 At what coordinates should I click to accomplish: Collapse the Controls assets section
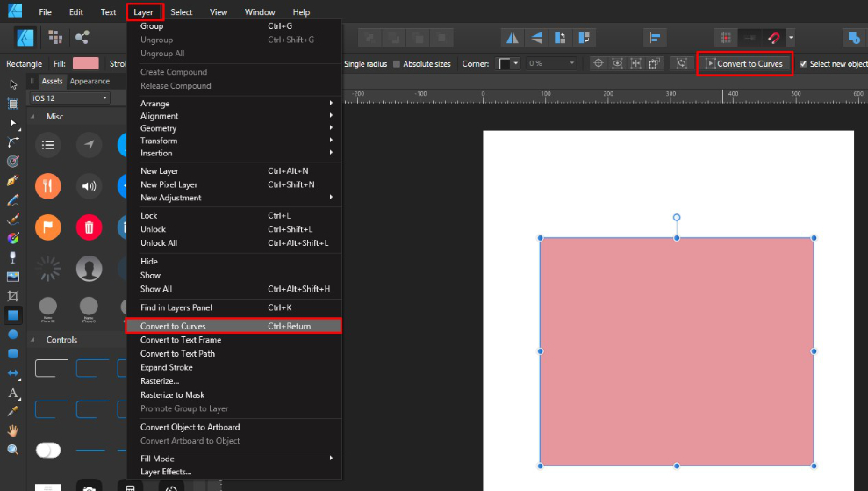pyautogui.click(x=33, y=340)
